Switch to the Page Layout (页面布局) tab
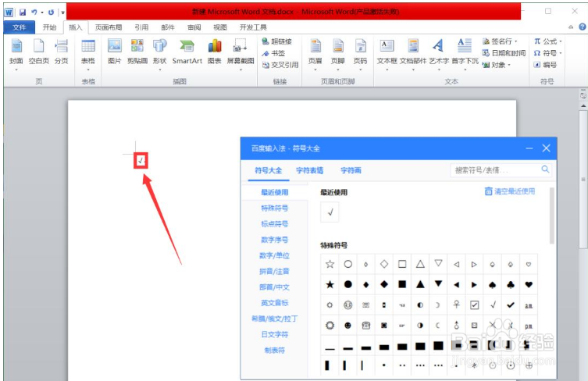 coord(109,27)
